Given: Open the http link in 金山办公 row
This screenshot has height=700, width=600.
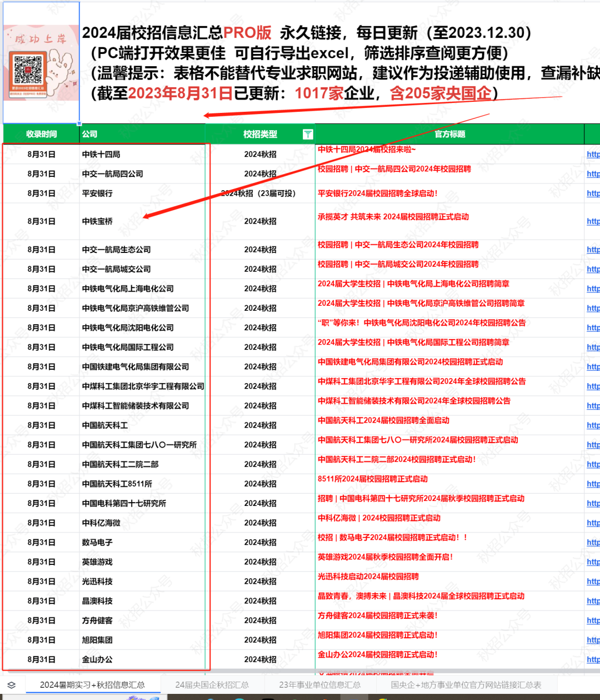Looking at the screenshot, I should click(593, 659).
